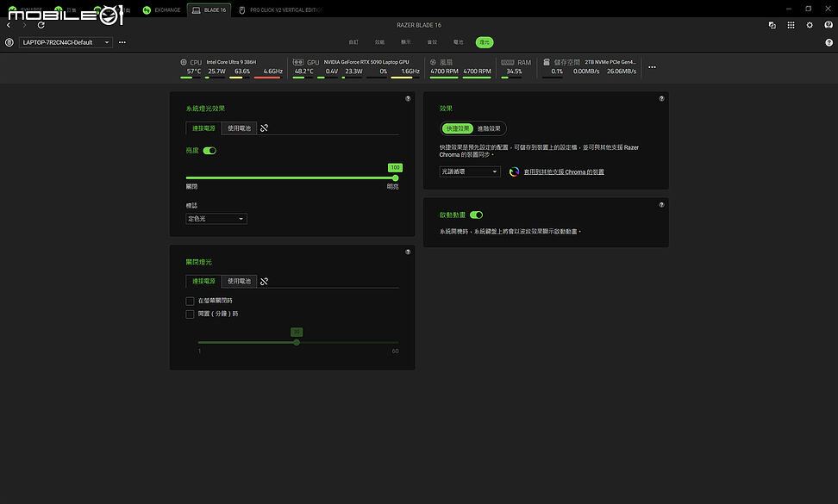Open the window switcher icon at top right
Viewport: 838px width, 504px height.
pos(772,25)
